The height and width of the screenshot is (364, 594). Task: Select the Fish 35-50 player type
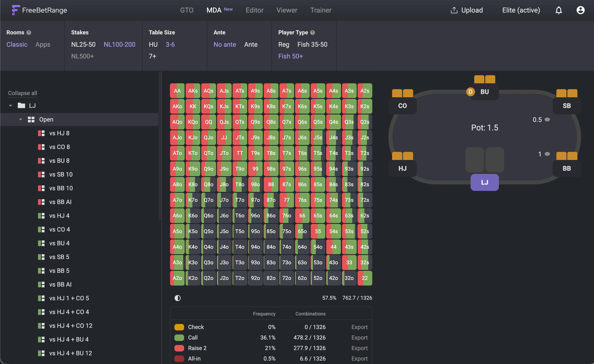point(312,44)
